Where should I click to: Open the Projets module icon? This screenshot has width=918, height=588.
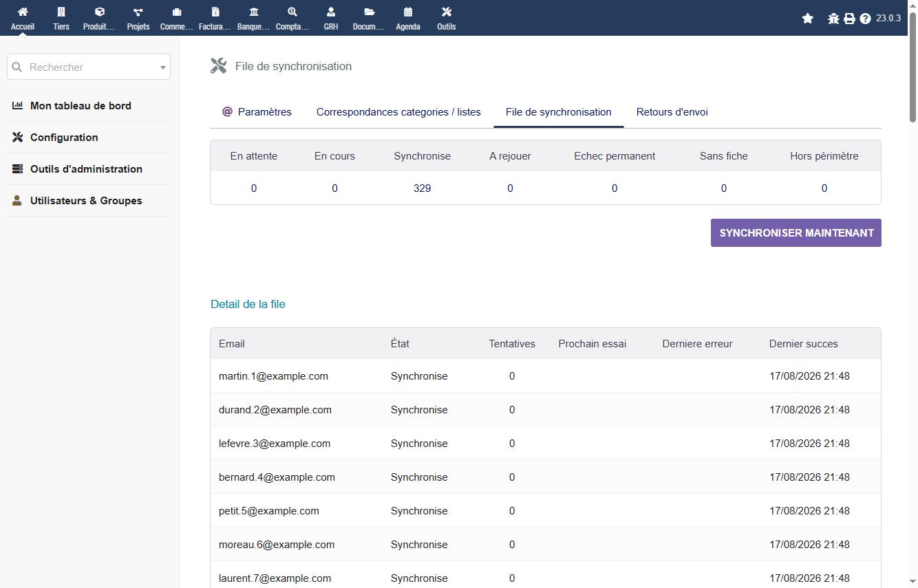tap(138, 12)
